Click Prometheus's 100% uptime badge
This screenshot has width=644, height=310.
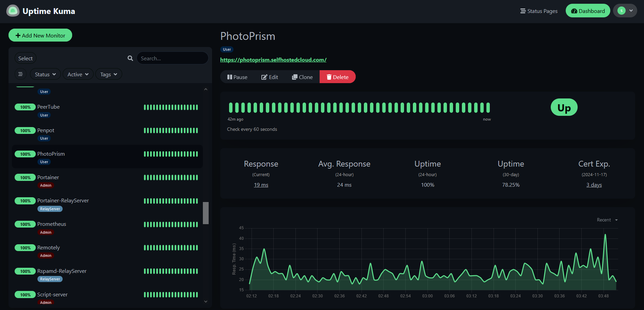[25, 224]
